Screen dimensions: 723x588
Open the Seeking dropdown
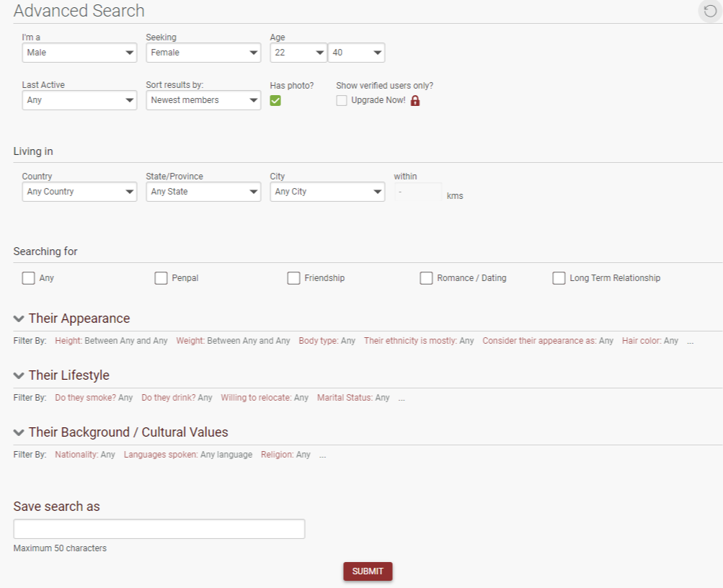click(203, 53)
